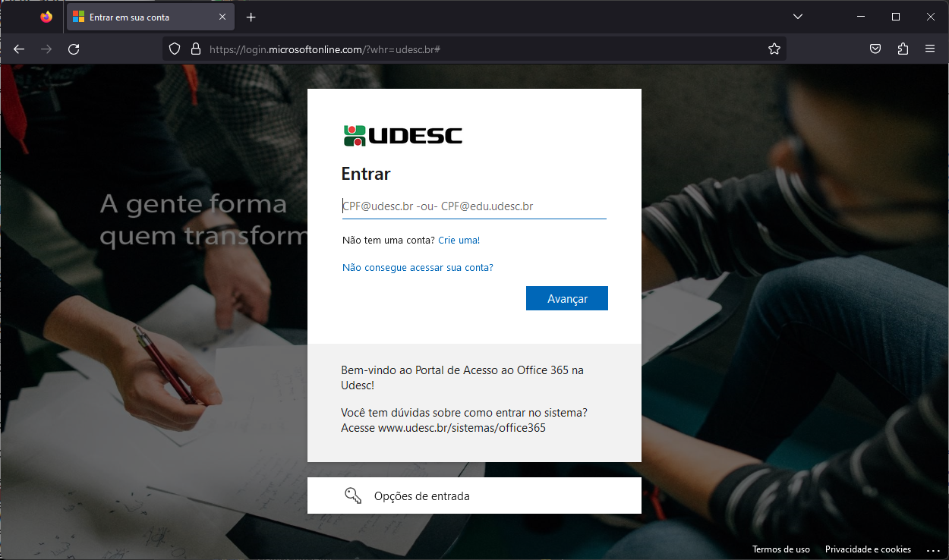Image resolution: width=949 pixels, height=560 pixels.
Task: Open the Extensions puzzle icon
Action: (x=903, y=49)
